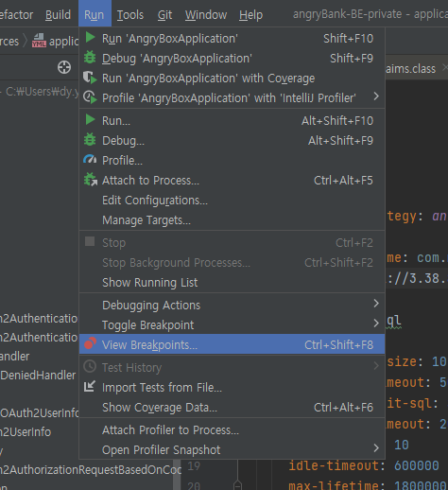Image resolution: width=448 pixels, height=490 pixels.
Task: Click the red View Breakpoints icon
Action: click(x=90, y=343)
